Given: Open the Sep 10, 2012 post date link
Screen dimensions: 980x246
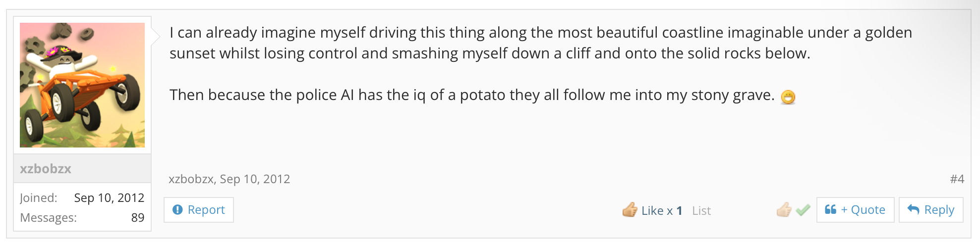Looking at the screenshot, I should 255,179.
